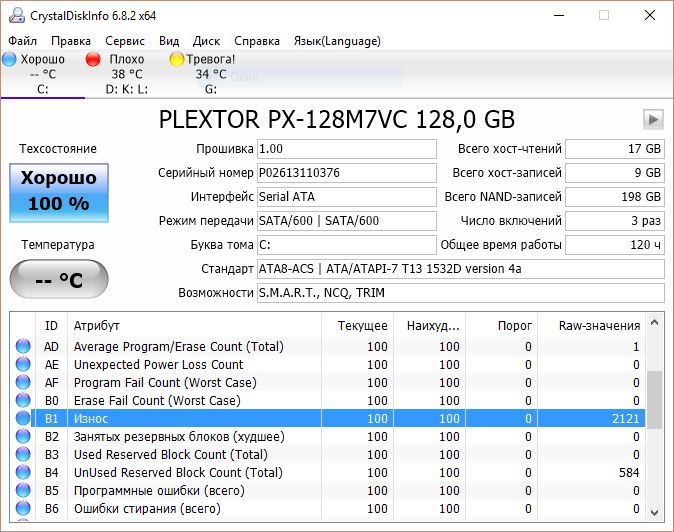Click the serial number field P02613110376

coord(347,173)
